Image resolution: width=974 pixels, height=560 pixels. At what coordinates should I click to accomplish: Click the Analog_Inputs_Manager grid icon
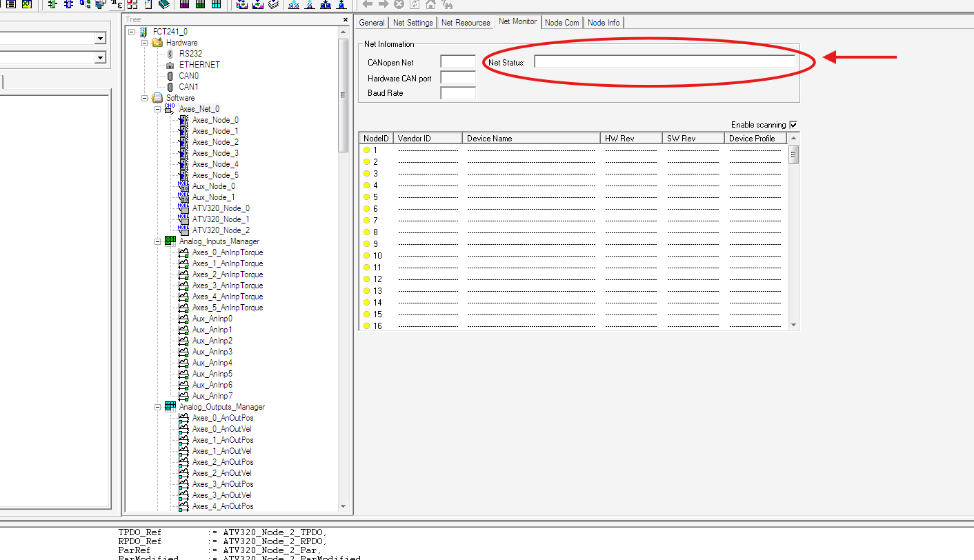pos(170,241)
